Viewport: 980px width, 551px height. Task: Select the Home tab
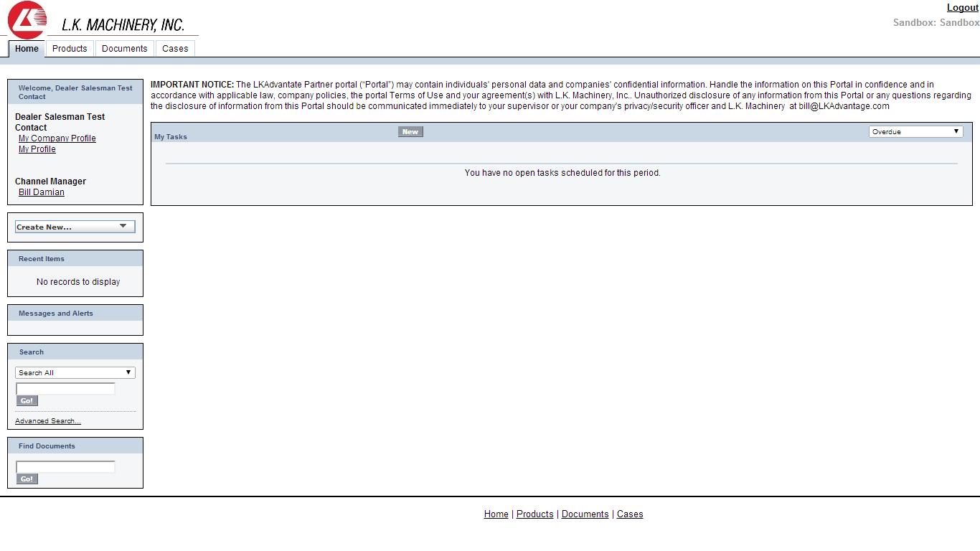[x=27, y=49]
